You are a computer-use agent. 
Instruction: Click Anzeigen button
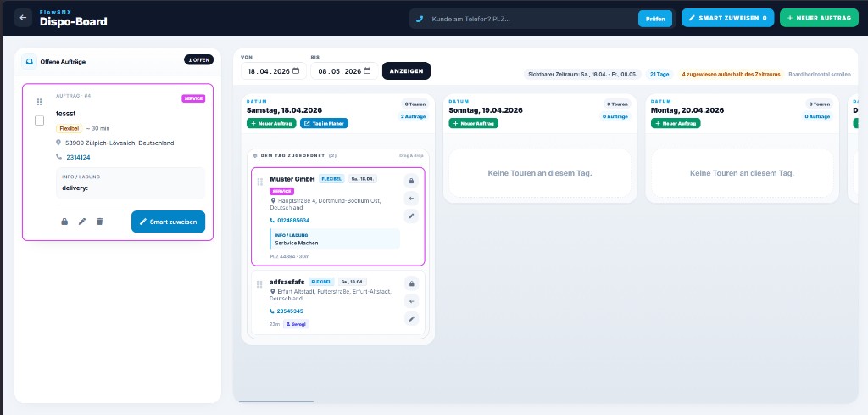[x=406, y=71]
